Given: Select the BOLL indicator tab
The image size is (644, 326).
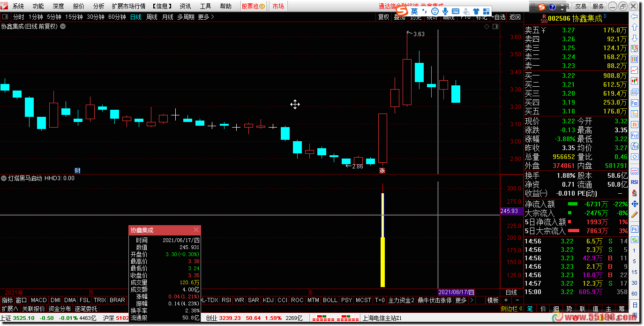Looking at the screenshot, I should tap(330, 300).
